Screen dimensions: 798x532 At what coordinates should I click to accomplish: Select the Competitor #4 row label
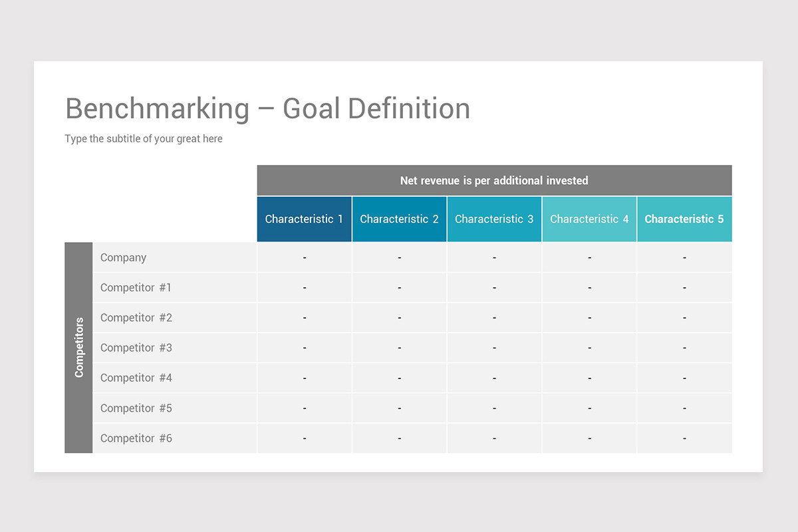click(175, 378)
